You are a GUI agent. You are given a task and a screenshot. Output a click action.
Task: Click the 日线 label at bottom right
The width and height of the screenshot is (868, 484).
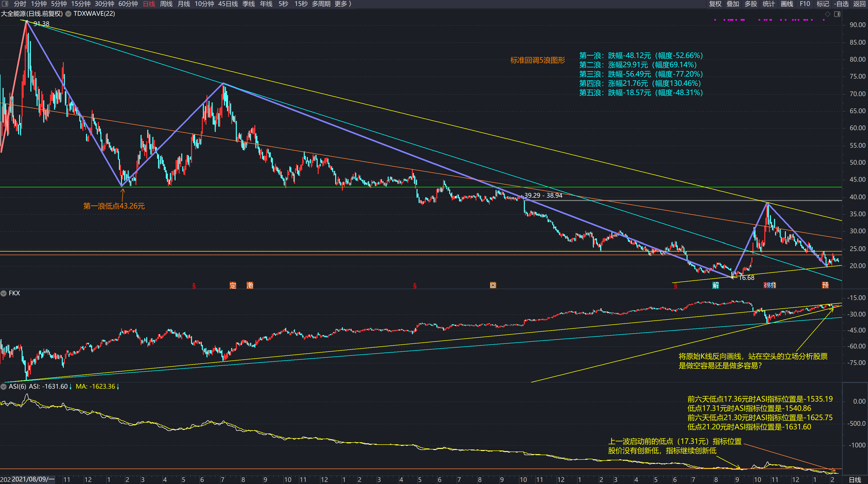click(855, 480)
